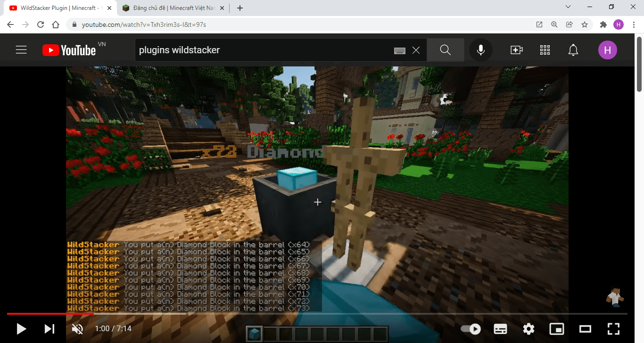This screenshot has height=343, width=644.
Task: Bookmark this page with the star
Action: coord(585,24)
